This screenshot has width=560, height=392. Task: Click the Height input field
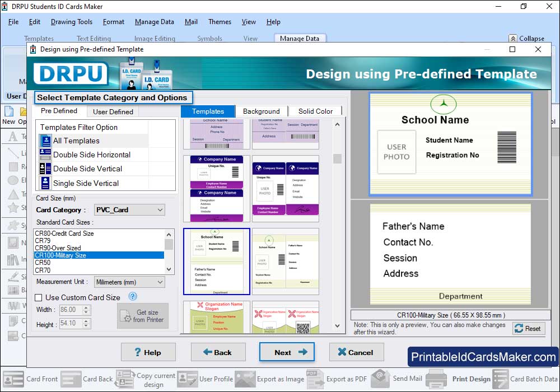point(71,323)
